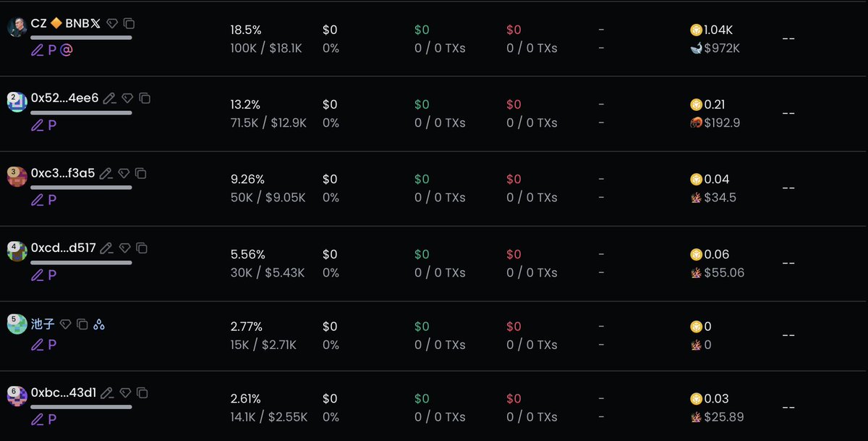Image resolution: width=868 pixels, height=441 pixels.
Task: Click the rank 3 holder avatar
Action: click(x=17, y=177)
